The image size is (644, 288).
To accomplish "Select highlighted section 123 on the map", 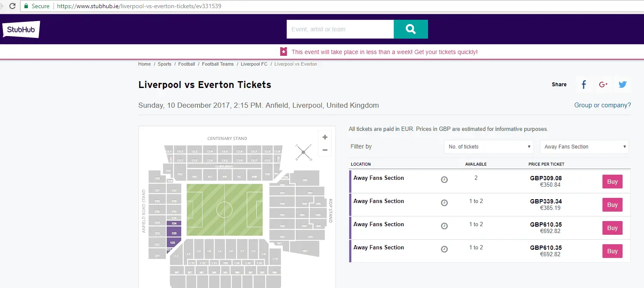I will 174,233.
